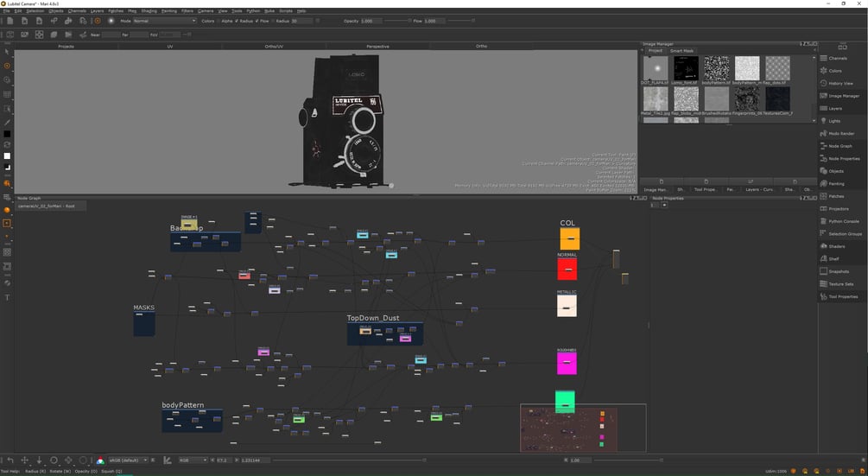Open the RGB channel dropdown

(193, 460)
